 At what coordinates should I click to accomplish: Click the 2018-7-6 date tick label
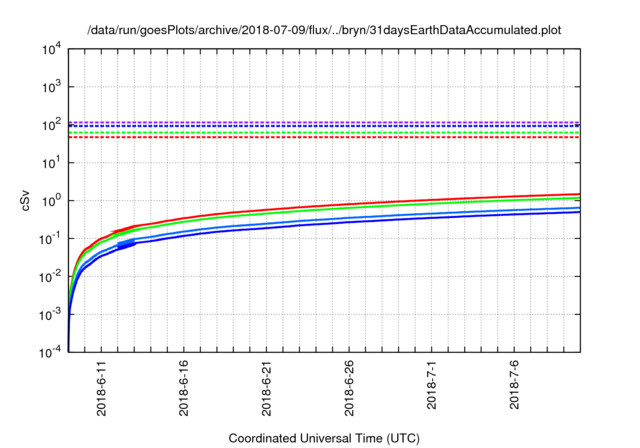click(514, 385)
